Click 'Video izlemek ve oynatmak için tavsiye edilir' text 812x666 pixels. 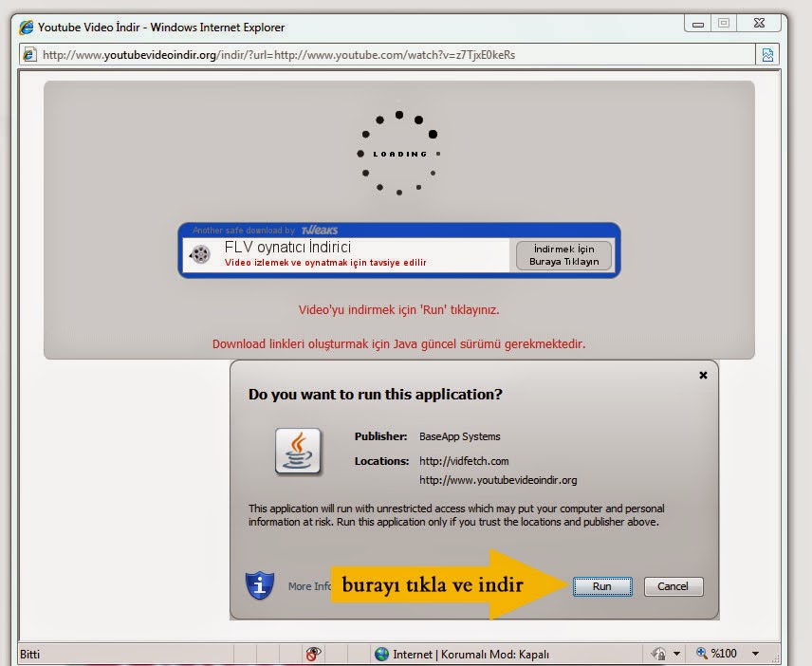[x=325, y=263]
